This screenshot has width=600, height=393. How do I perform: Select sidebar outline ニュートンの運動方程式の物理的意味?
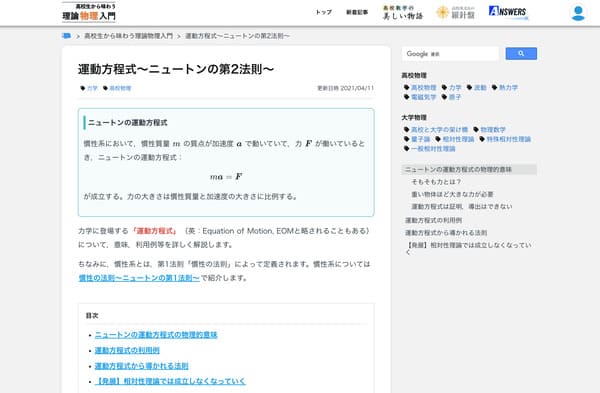(x=469, y=170)
